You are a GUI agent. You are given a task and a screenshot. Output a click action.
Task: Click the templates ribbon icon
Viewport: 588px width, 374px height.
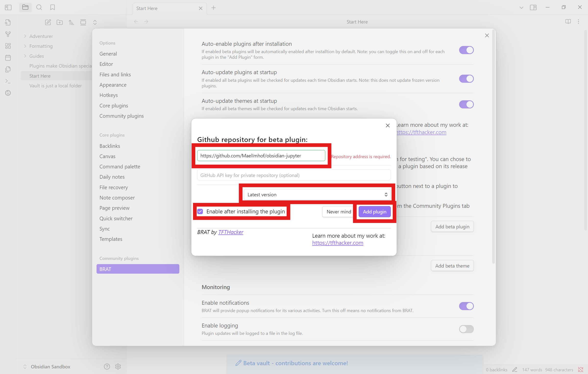[x=8, y=69]
